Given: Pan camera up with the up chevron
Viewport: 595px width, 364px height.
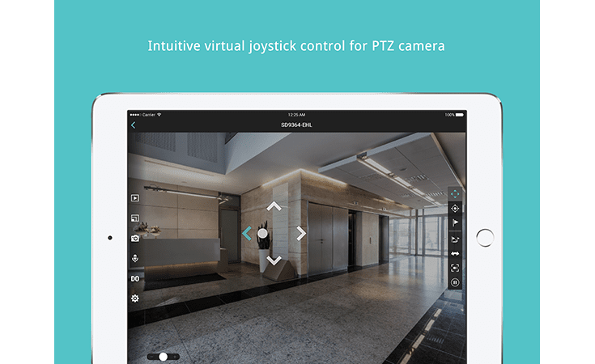Looking at the screenshot, I should (274, 206).
